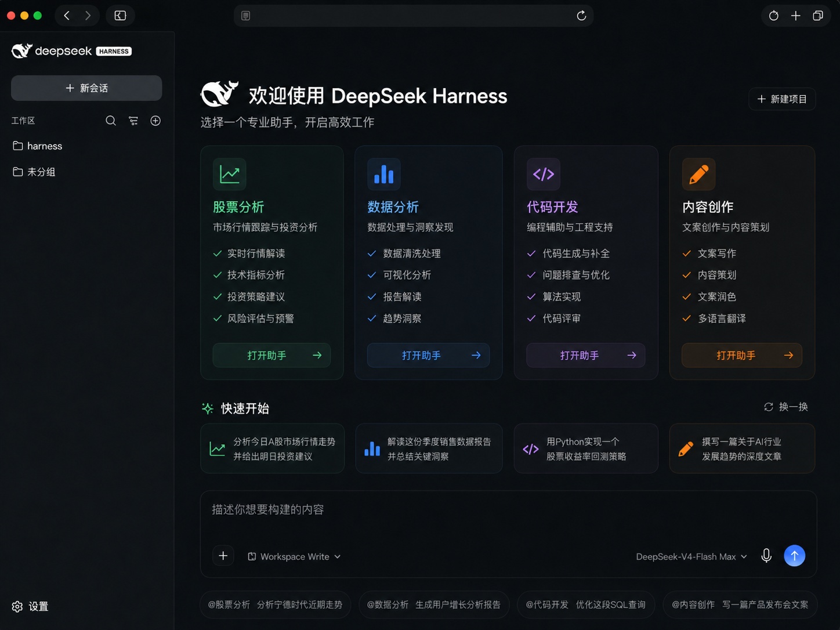This screenshot has width=840, height=630.
Task: Select quick start 解读这份季度销售数据报告
Action: click(429, 448)
